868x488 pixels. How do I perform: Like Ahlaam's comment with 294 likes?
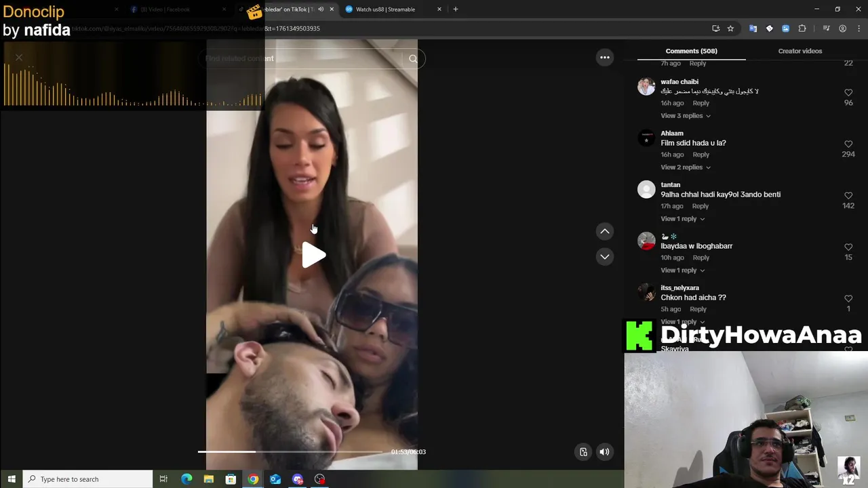[x=848, y=144]
